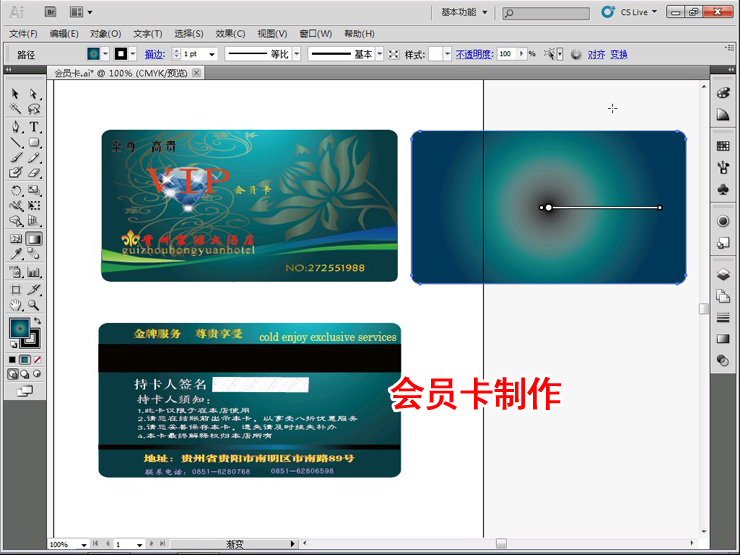
Task: Click the large gradient fill swatch
Action: coord(19,328)
